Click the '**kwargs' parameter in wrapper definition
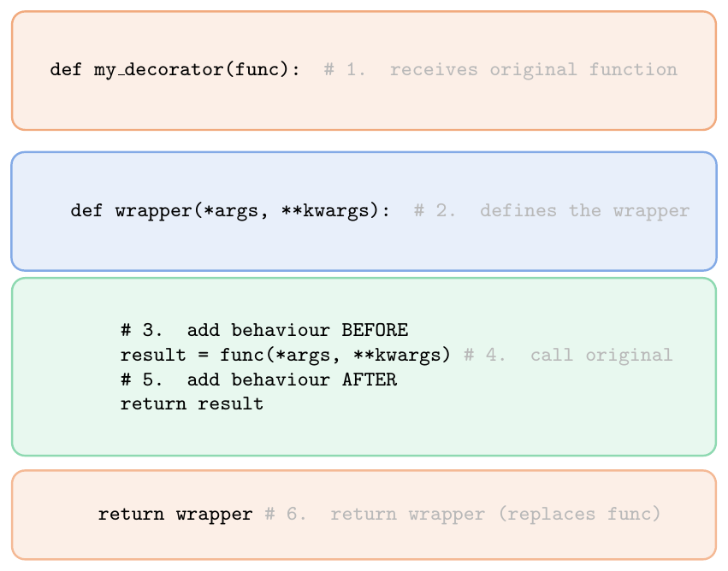 [x=329, y=210]
